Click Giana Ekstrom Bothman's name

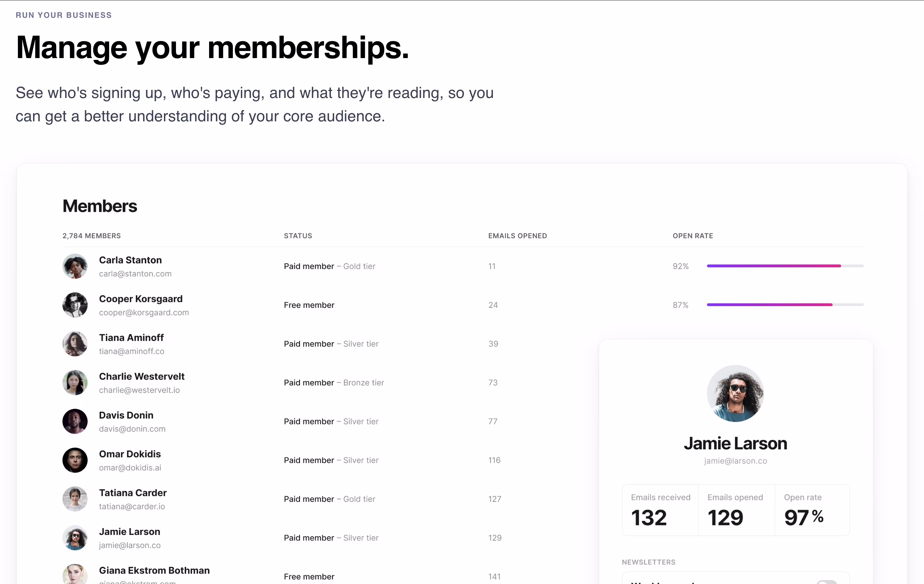pos(154,570)
